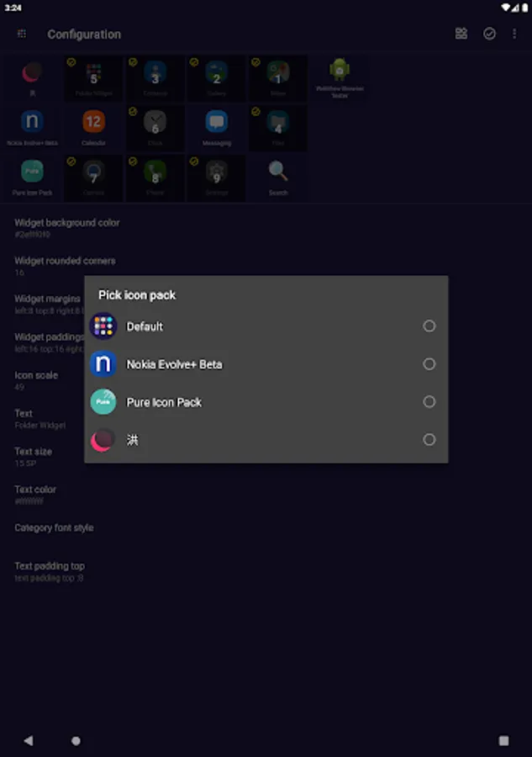Tap the checkmark confirm icon in top bar
The width and height of the screenshot is (532, 757).
pyautogui.click(x=489, y=34)
